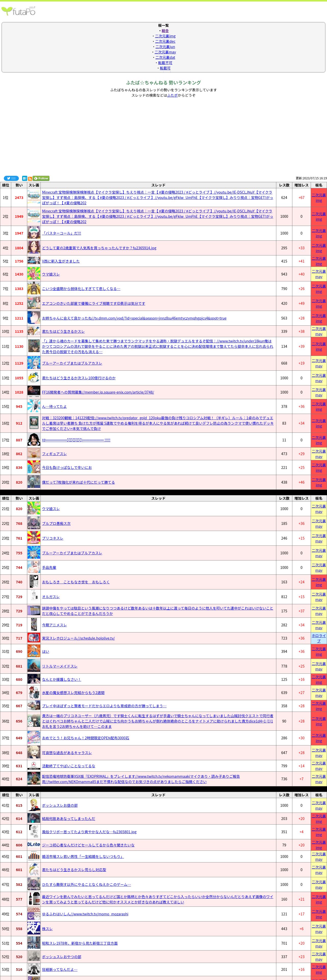Viewport: 327px width, 980px height.
Task: Open thread プリコネスレ
Action: pyautogui.click(x=52, y=538)
